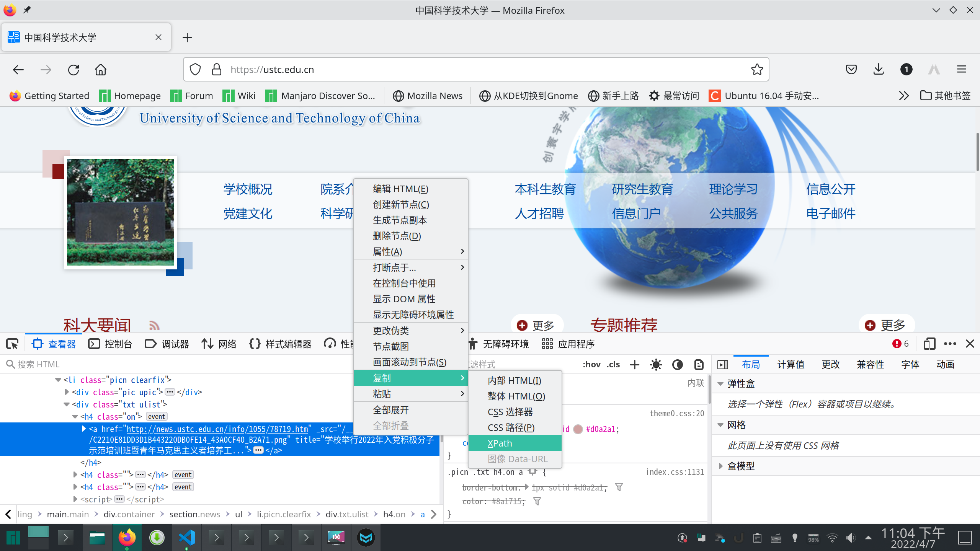Screen dimensions: 980x551
Task: Click 删除节点 delete node item
Action: (x=410, y=236)
